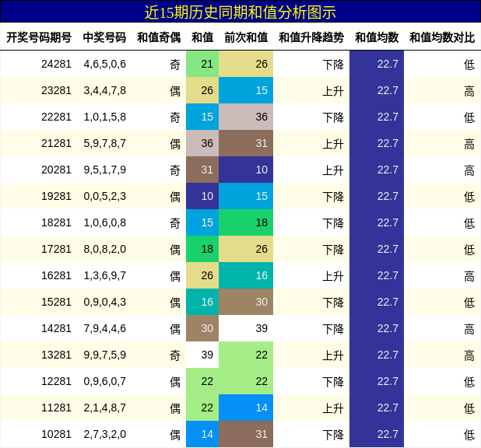Select winning numbers 9,9,7,5,9

tap(104, 355)
